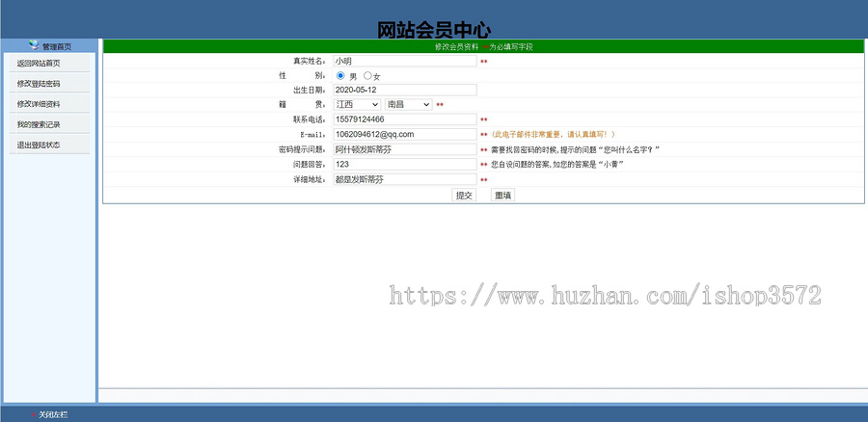Click the 详细地址 label

click(310, 180)
